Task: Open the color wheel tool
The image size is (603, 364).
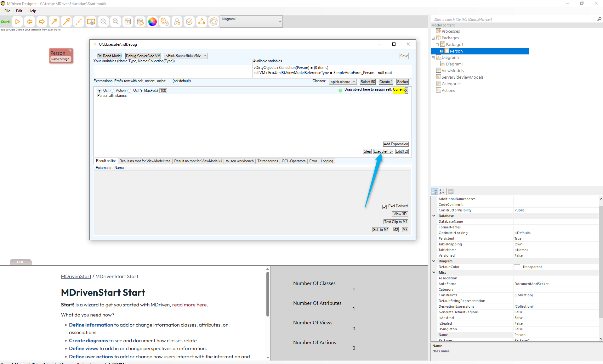Action: pyautogui.click(x=152, y=22)
